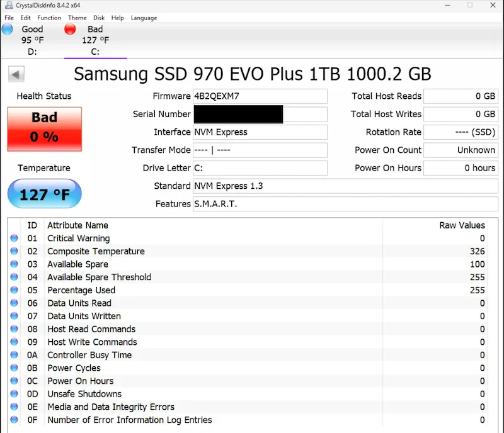Click raw value 100 for Available Spare
Screen dimensions: 504x433
[478, 264]
